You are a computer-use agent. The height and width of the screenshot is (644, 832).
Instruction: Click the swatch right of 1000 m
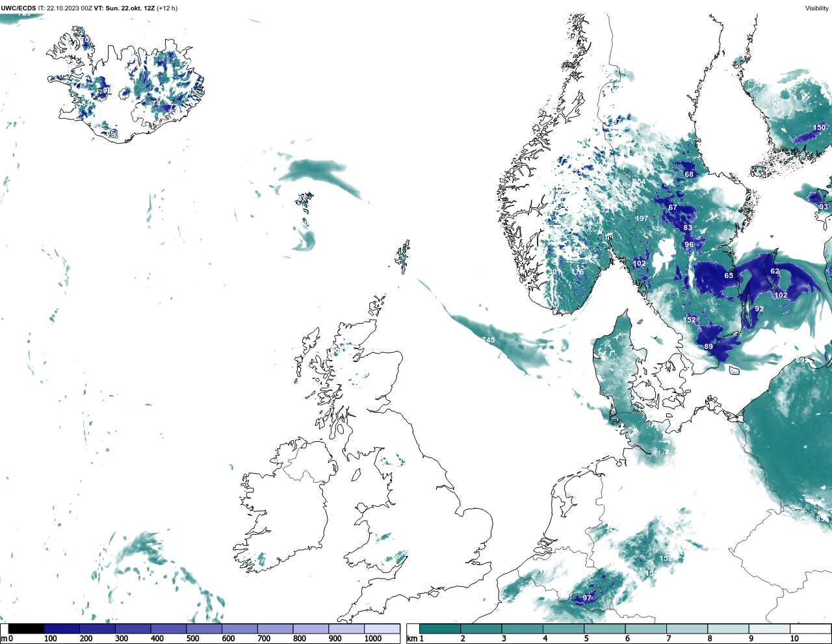coord(382,628)
